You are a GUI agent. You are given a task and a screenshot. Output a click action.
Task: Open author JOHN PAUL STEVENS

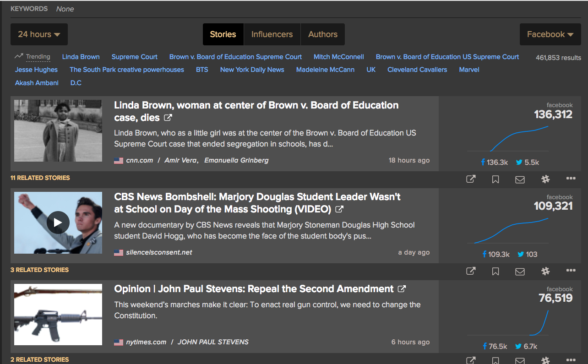click(213, 342)
